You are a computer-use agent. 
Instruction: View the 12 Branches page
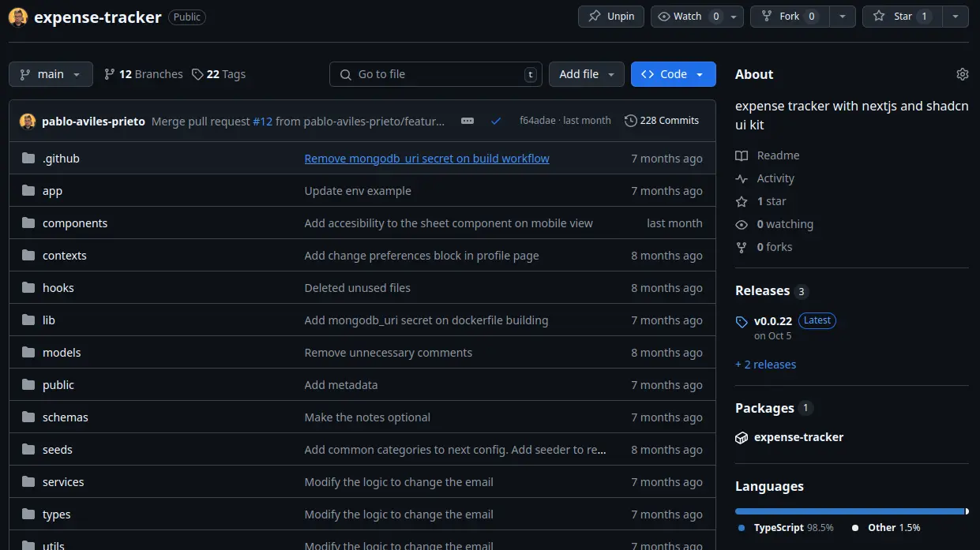143,74
